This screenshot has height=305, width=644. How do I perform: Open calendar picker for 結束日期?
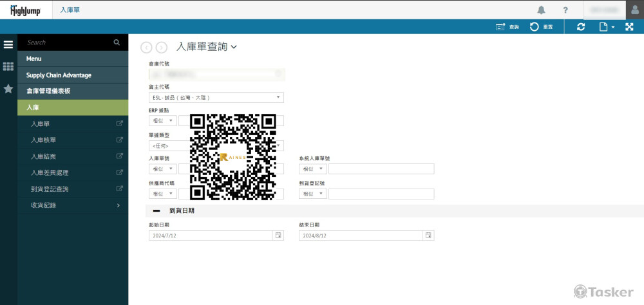click(x=428, y=236)
